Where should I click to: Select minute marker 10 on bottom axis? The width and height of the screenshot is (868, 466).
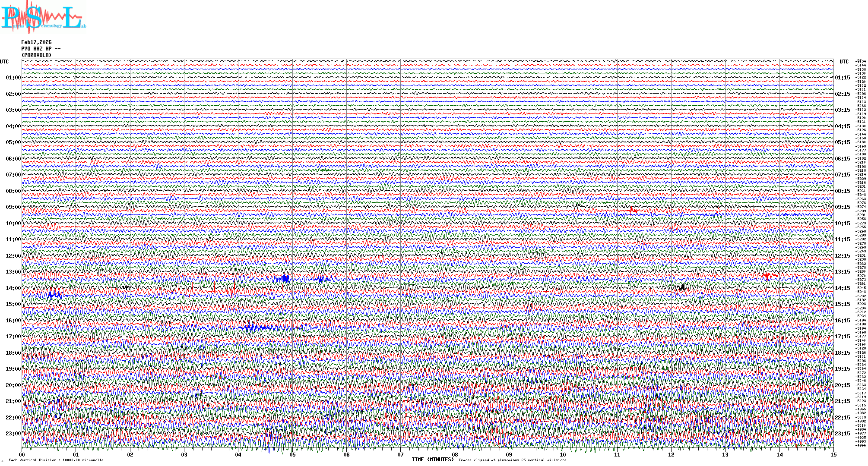tap(563, 455)
